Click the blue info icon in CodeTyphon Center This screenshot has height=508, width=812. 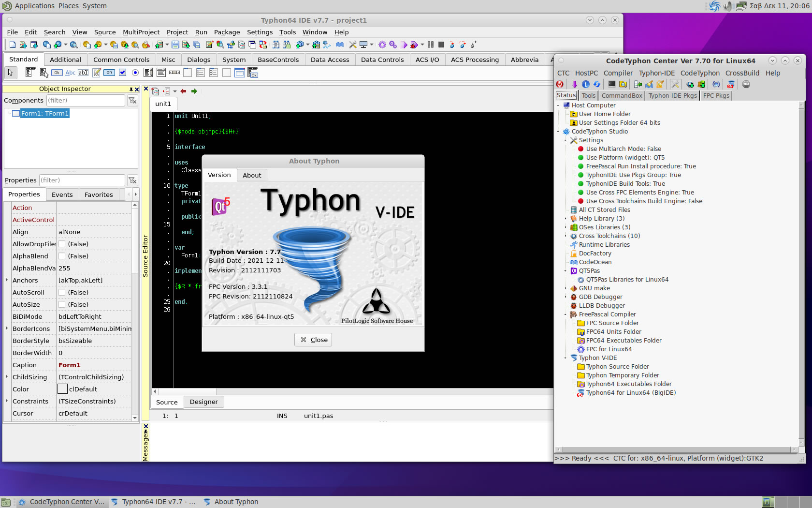[x=586, y=84]
